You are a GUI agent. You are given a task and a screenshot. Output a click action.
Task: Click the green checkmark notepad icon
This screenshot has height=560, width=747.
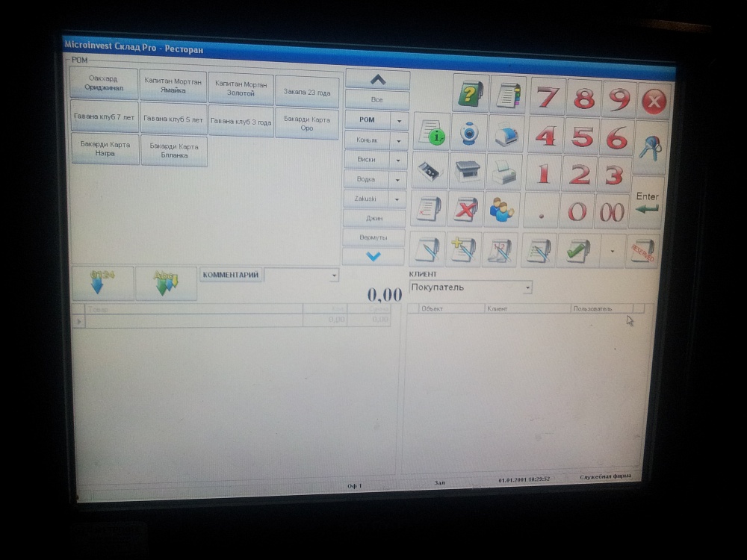(577, 250)
